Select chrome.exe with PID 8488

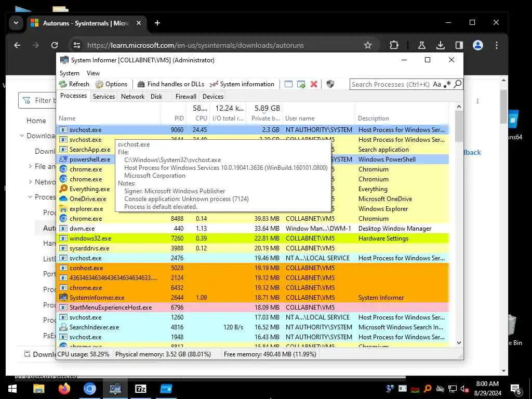(x=253, y=219)
